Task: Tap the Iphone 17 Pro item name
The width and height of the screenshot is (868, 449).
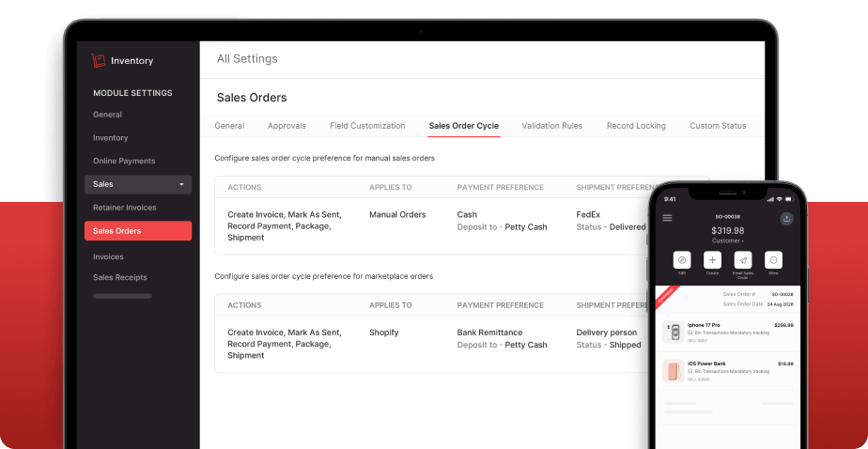Action: 704,325
